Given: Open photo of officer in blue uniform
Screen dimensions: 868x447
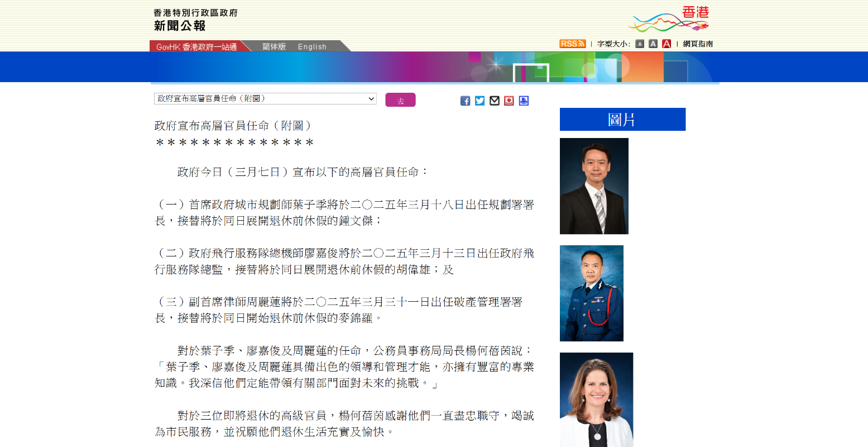Looking at the screenshot, I should (591, 293).
